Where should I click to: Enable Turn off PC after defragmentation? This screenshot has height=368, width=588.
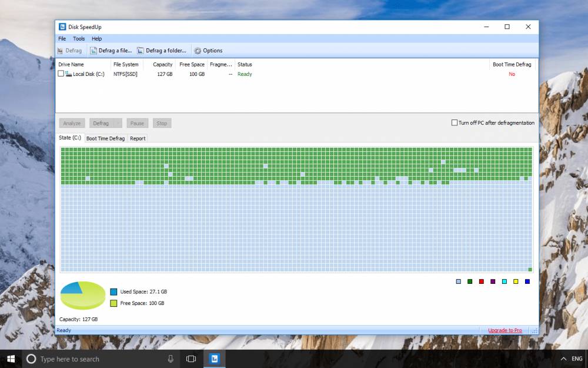click(454, 123)
